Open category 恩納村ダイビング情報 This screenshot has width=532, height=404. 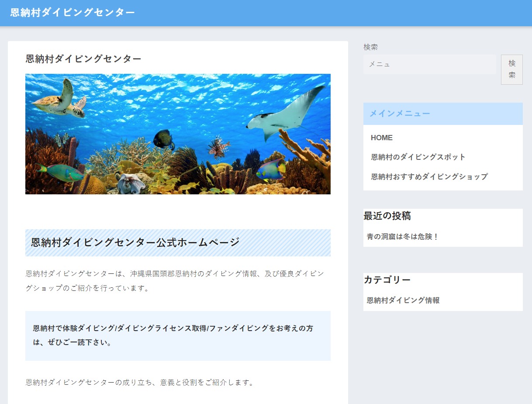click(x=403, y=300)
